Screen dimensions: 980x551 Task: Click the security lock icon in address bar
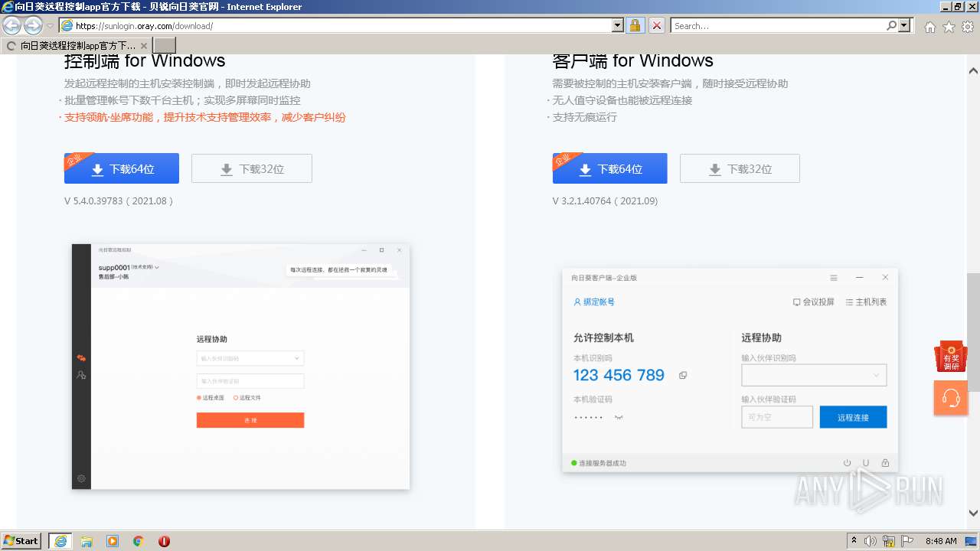pyautogui.click(x=635, y=25)
